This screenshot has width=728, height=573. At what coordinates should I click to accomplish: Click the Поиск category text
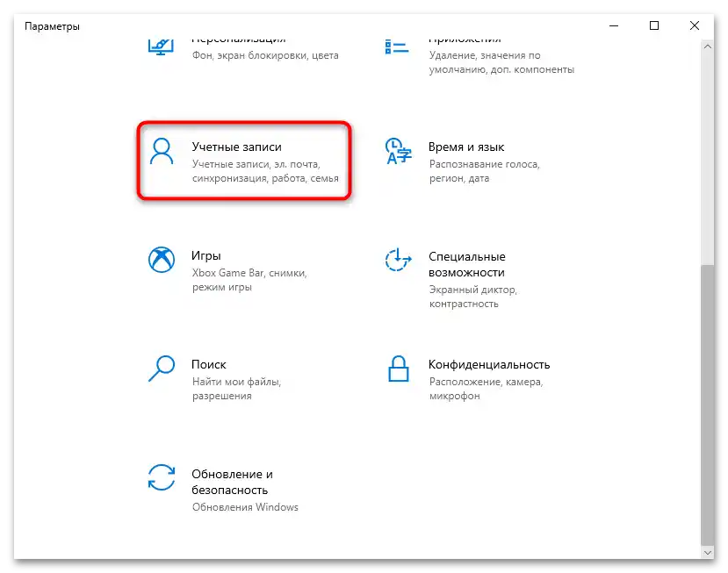208,364
